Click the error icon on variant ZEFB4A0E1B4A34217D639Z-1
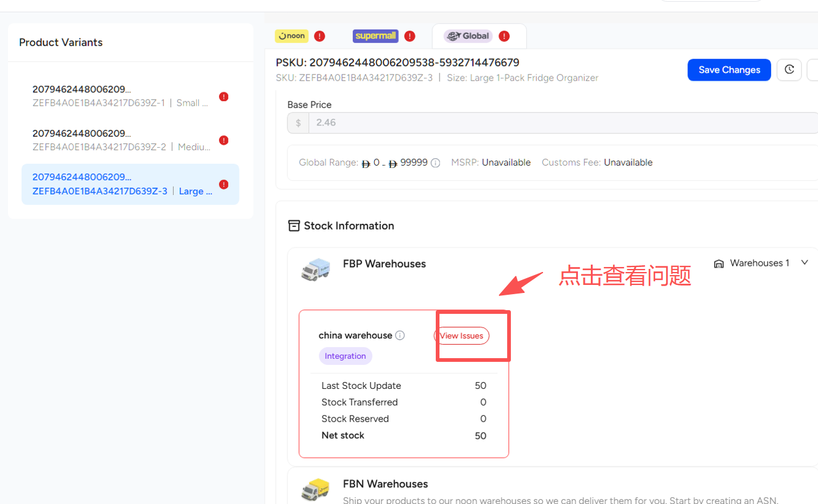The width and height of the screenshot is (818, 504). (x=224, y=97)
